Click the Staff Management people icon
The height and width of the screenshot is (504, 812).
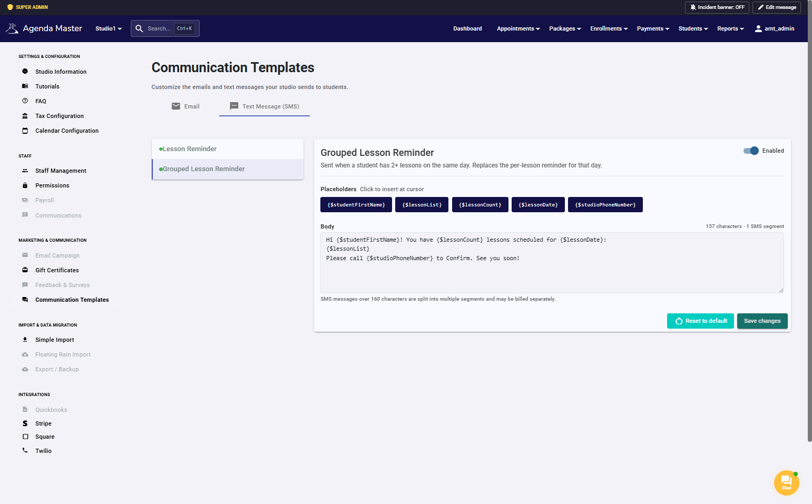[25, 171]
